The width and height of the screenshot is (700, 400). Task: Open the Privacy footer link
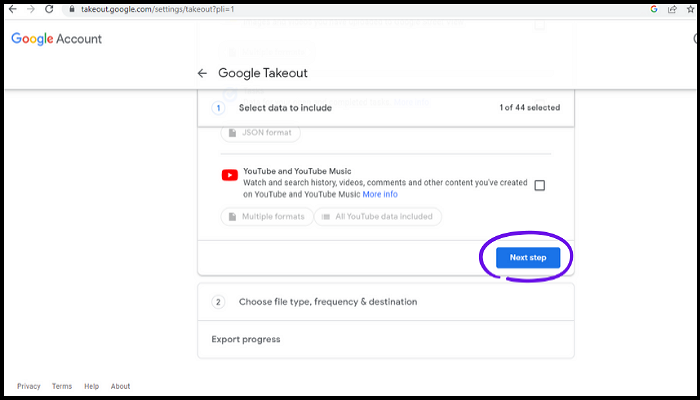click(x=29, y=386)
